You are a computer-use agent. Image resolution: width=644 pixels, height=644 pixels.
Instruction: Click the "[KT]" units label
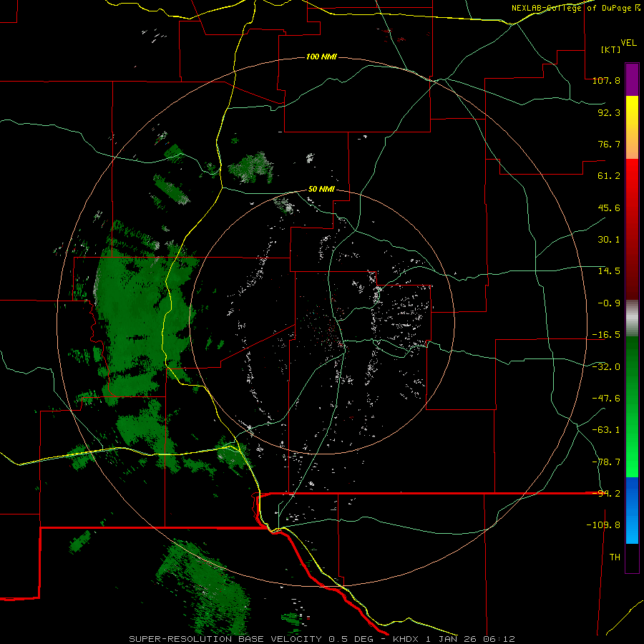click(x=610, y=49)
